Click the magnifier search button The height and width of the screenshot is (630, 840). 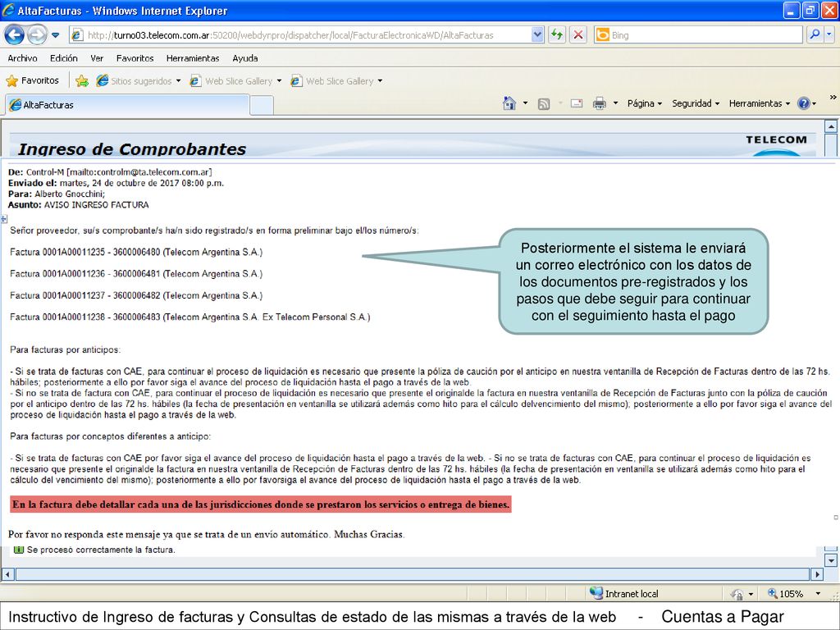pos(815,35)
